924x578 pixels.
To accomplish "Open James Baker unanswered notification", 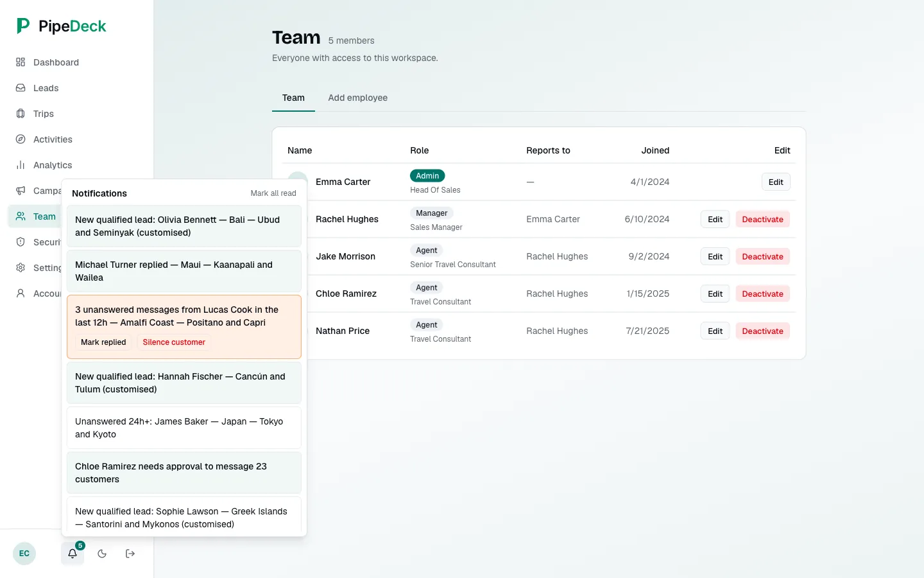I will [184, 428].
